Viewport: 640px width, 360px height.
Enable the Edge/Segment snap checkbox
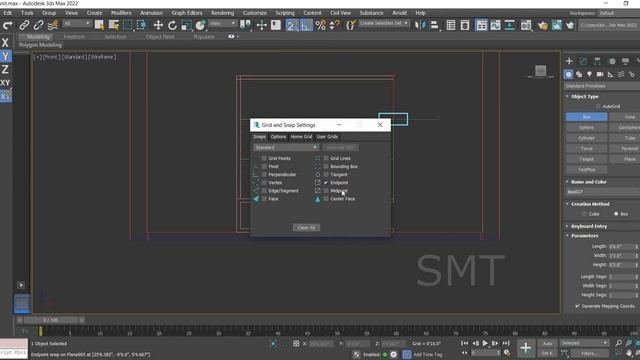pyautogui.click(x=264, y=191)
